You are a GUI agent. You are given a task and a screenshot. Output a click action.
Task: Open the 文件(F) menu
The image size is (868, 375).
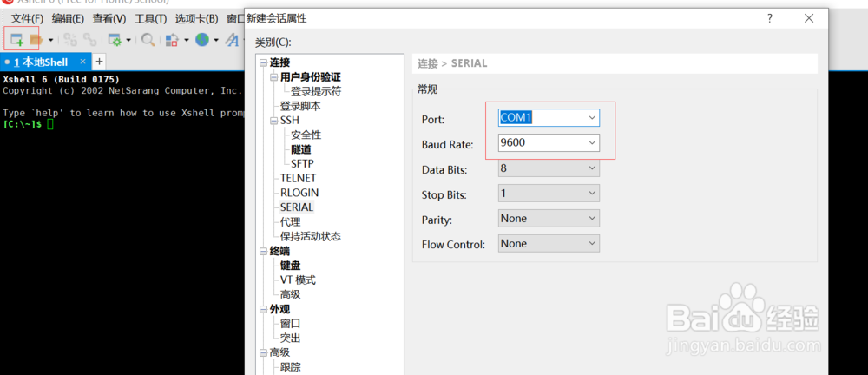(27, 19)
